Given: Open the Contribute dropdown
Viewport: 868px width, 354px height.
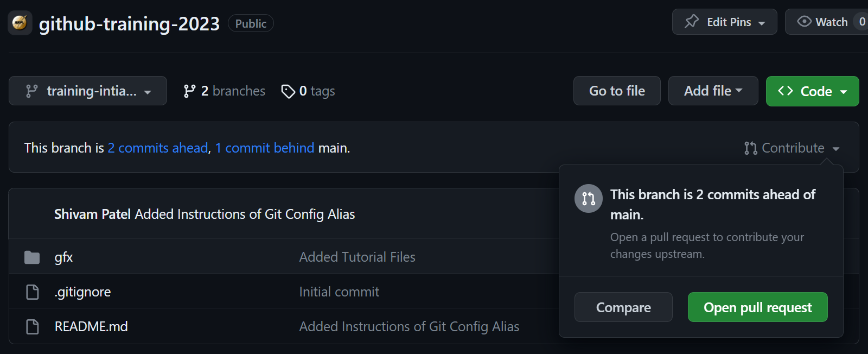Looking at the screenshot, I should pyautogui.click(x=791, y=147).
